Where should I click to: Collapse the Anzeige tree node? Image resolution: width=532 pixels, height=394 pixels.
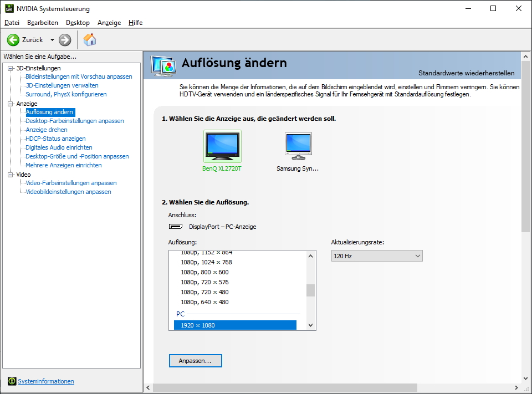click(10, 104)
